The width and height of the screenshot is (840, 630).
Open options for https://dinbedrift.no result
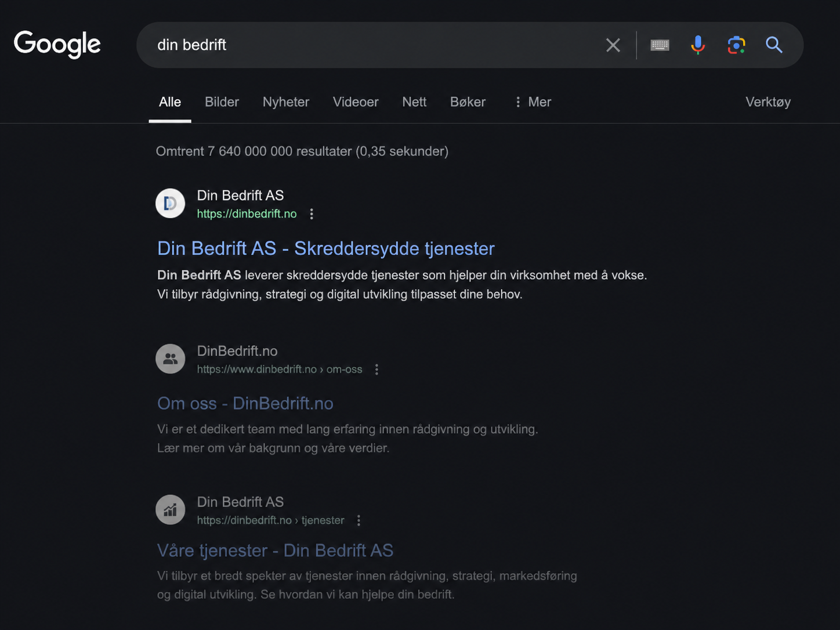pos(312,214)
